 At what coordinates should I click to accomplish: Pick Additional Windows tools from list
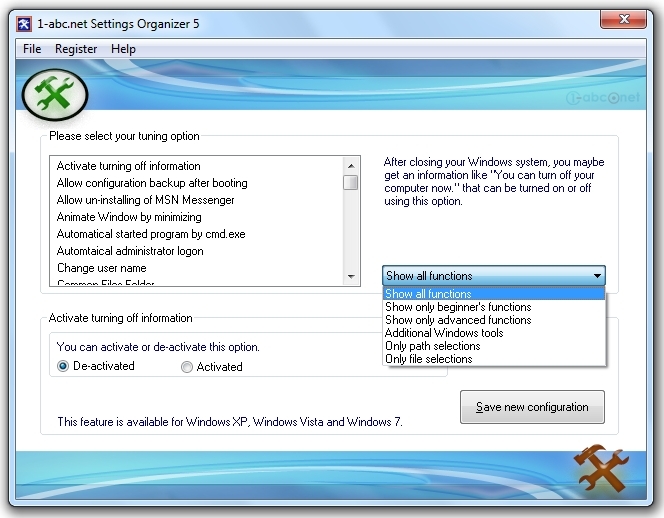(x=444, y=333)
